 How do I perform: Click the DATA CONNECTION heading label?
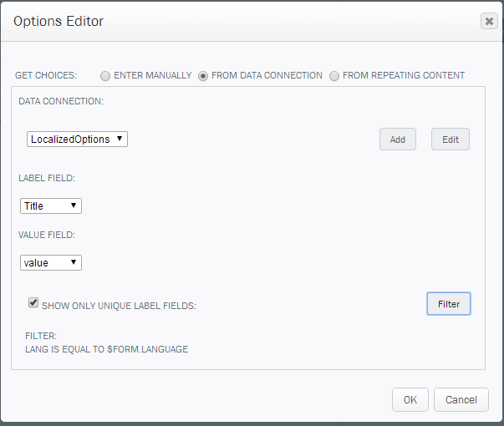[62, 100]
